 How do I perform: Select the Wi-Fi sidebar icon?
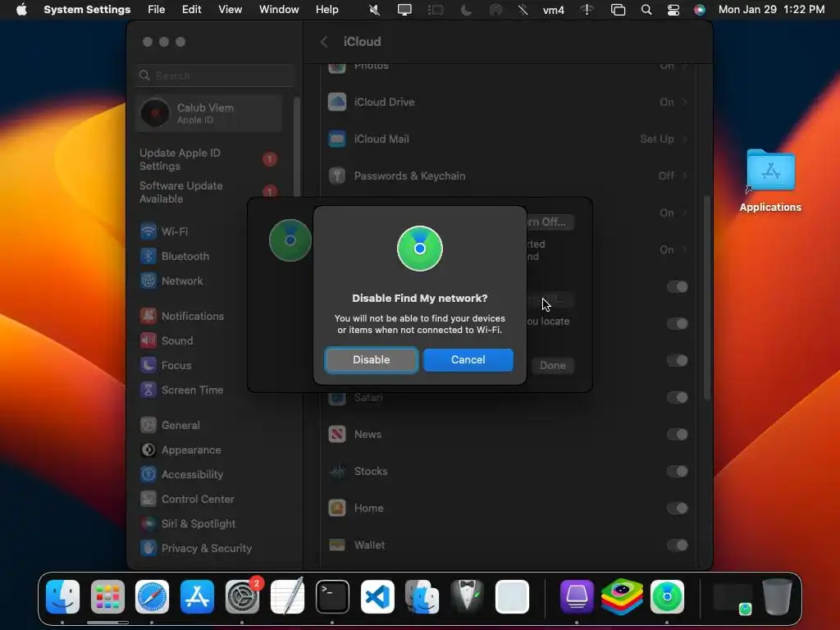click(148, 231)
